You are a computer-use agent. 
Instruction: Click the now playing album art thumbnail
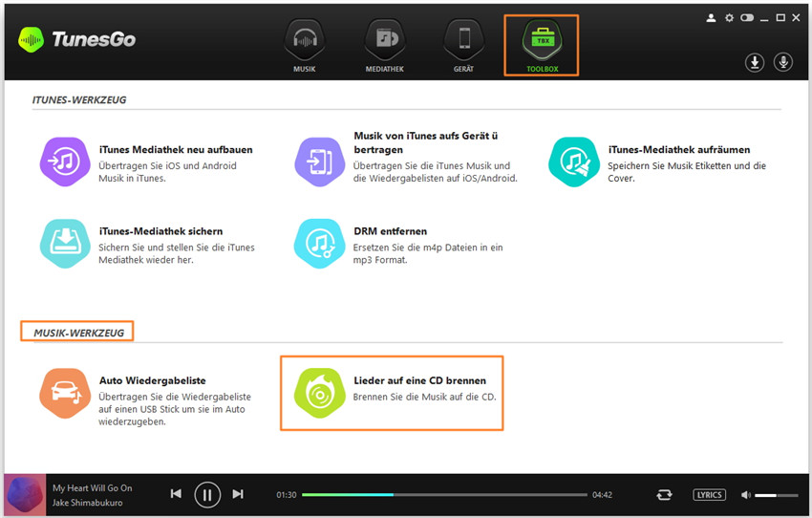tap(25, 495)
